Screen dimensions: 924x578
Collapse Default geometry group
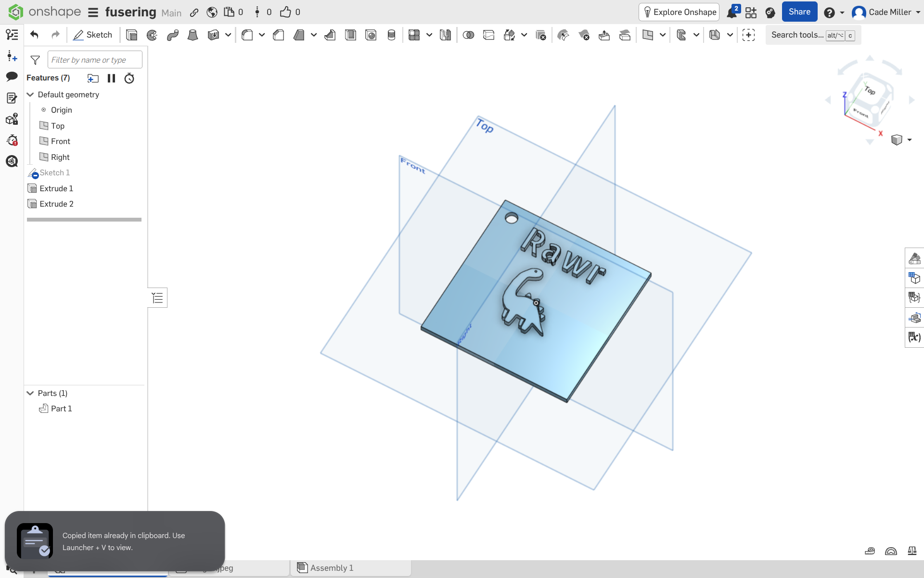pyautogui.click(x=30, y=94)
